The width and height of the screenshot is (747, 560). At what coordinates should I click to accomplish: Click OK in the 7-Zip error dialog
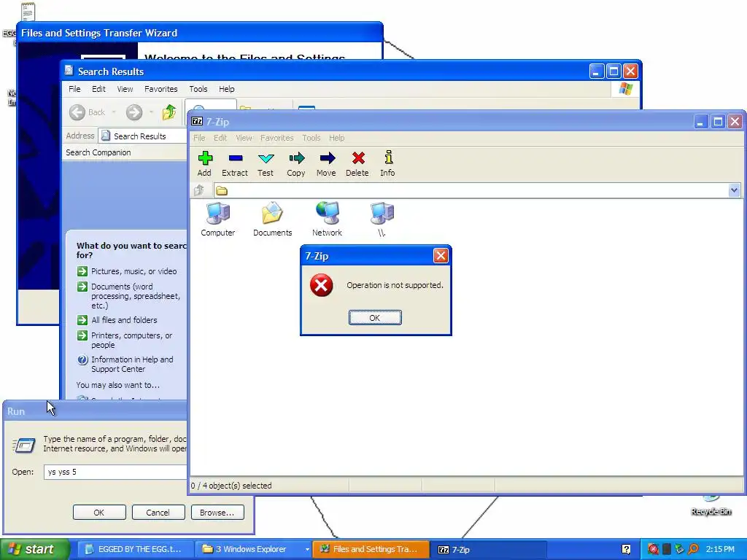pyautogui.click(x=375, y=318)
